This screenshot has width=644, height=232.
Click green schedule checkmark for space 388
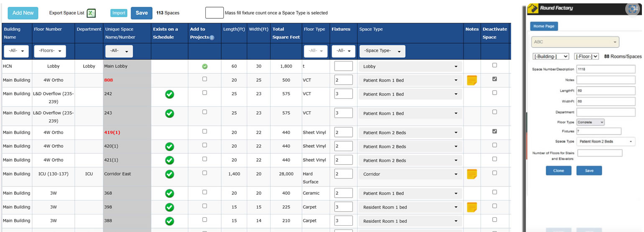tap(169, 221)
